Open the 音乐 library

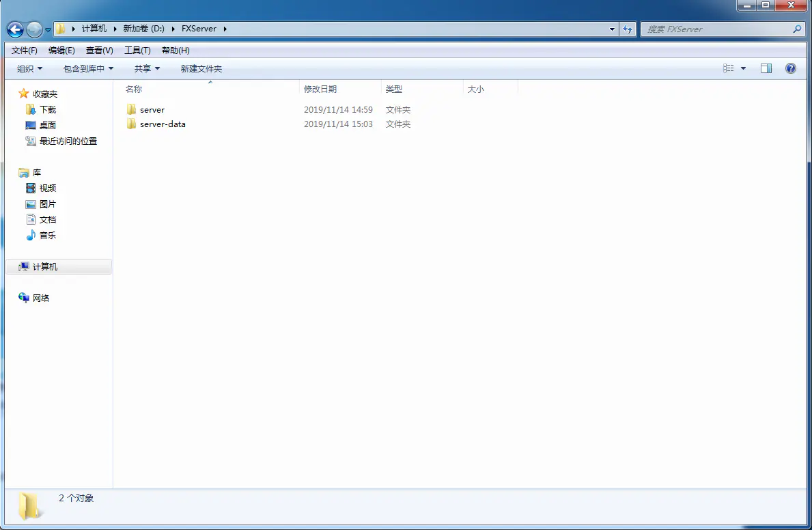coord(48,235)
